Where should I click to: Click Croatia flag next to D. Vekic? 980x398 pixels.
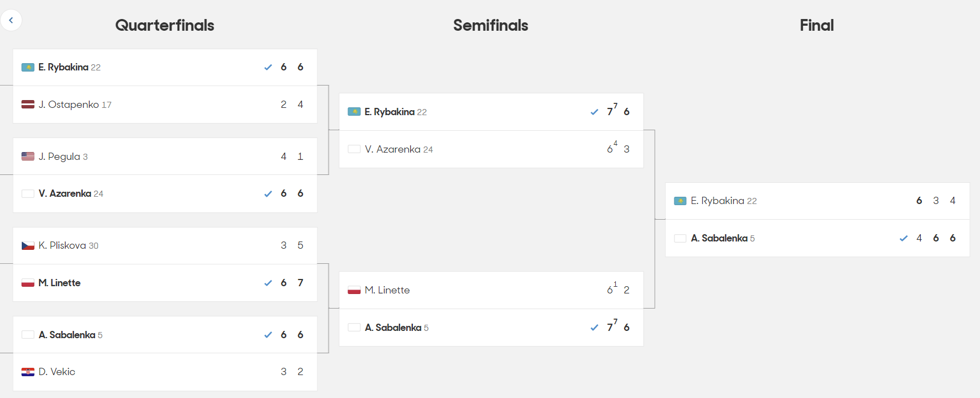coord(28,372)
